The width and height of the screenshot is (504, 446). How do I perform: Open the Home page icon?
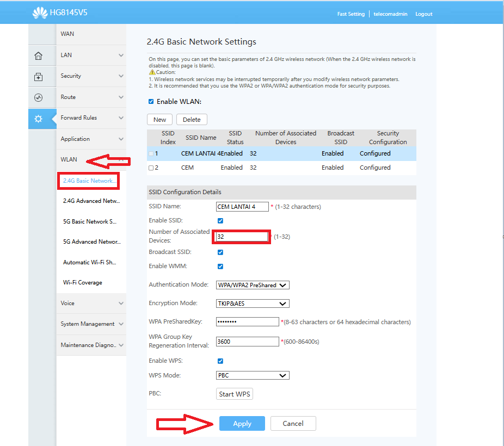coord(38,55)
